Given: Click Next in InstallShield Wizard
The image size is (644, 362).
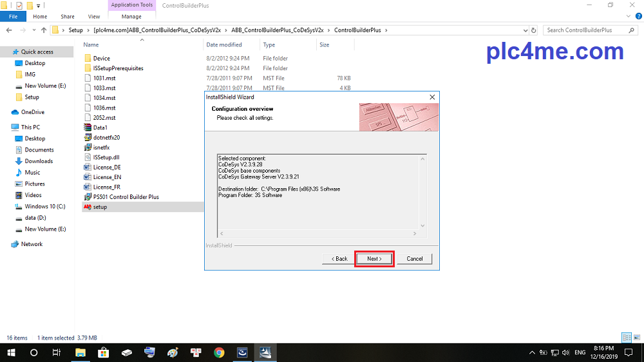Looking at the screenshot, I should (374, 258).
